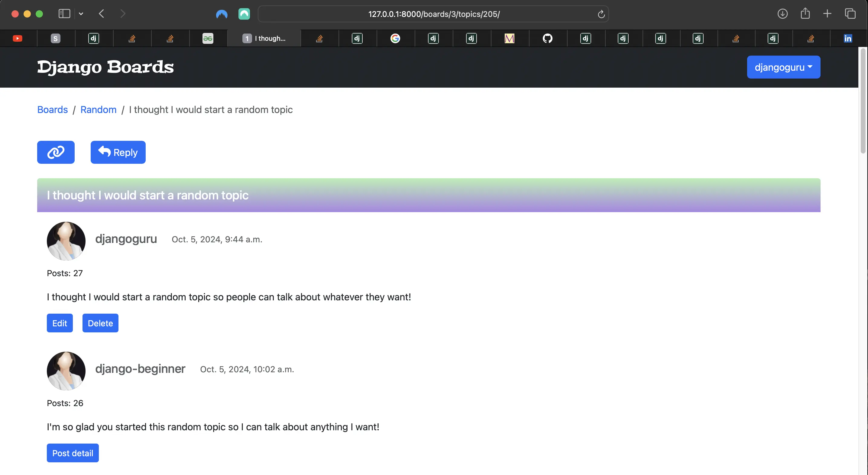Click the 'Posts: 27' text

pos(65,273)
